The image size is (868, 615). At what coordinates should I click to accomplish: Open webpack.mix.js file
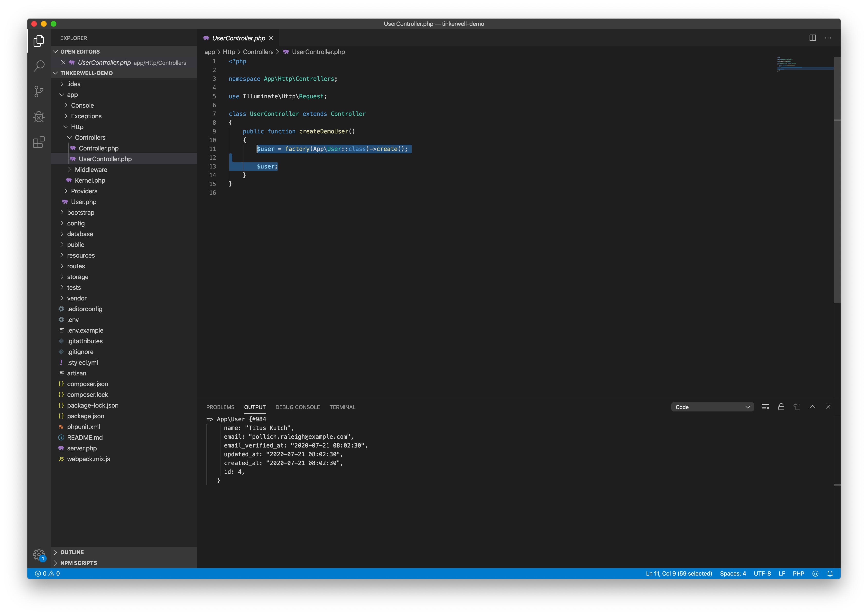123,459
